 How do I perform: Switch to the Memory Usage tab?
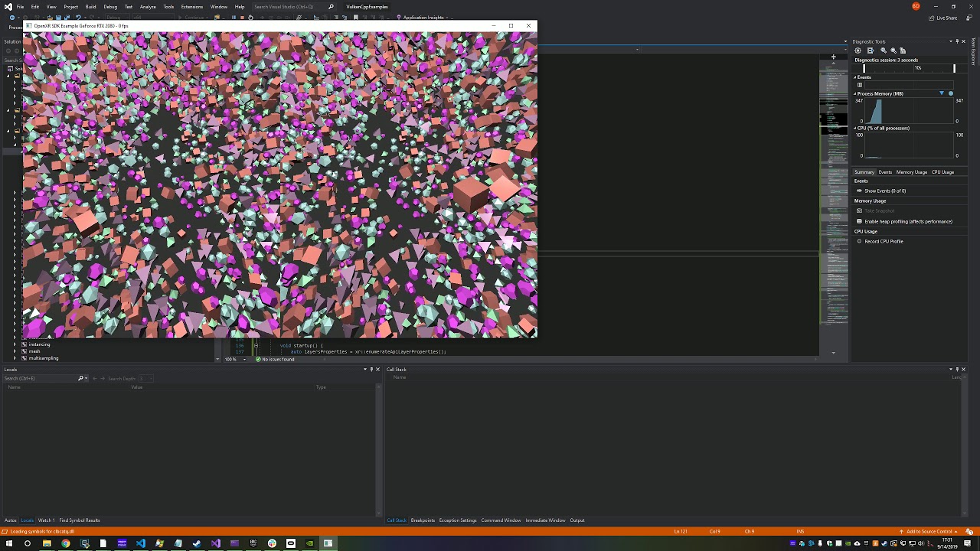911,172
